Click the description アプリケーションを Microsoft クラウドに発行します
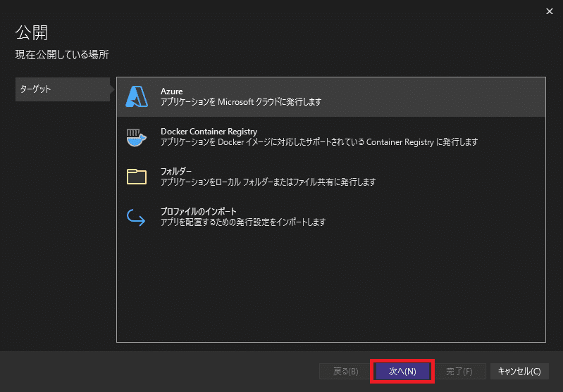Image resolution: width=563 pixels, height=392 pixels. (x=241, y=102)
